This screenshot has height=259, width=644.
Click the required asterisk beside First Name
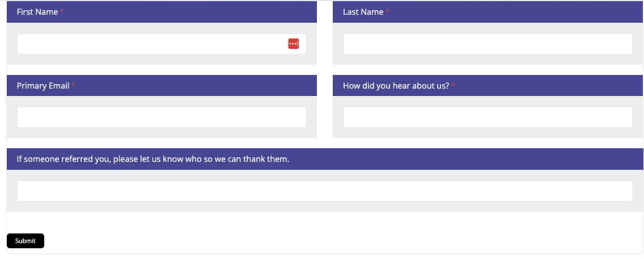tap(62, 12)
